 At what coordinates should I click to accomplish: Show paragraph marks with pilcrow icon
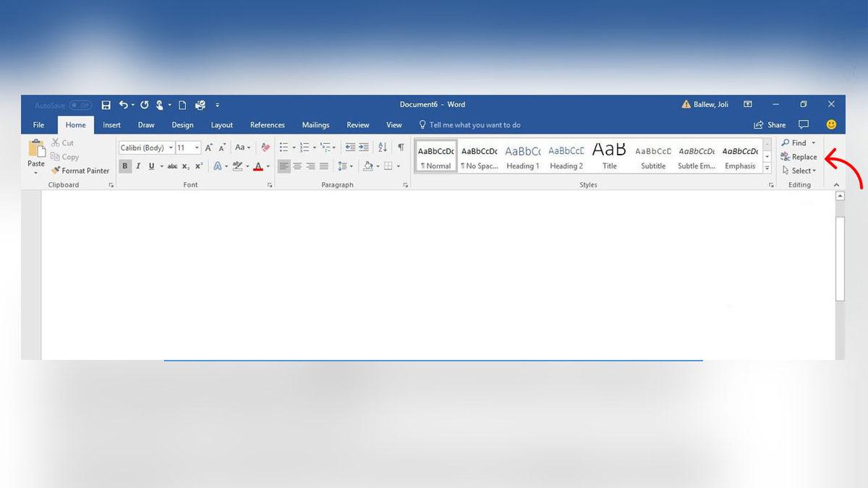[401, 147]
